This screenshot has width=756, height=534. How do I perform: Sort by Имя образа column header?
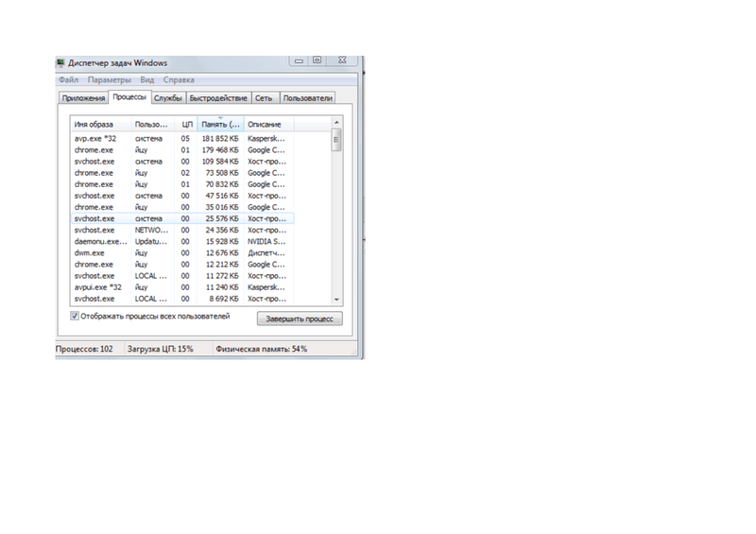[x=101, y=125]
